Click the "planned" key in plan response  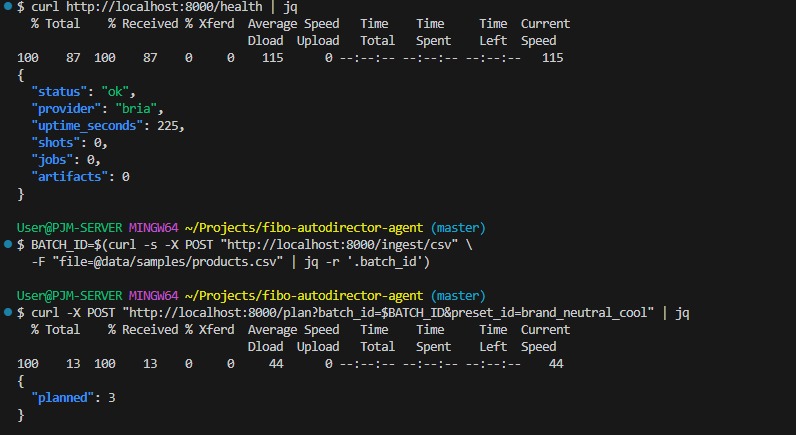(62, 398)
